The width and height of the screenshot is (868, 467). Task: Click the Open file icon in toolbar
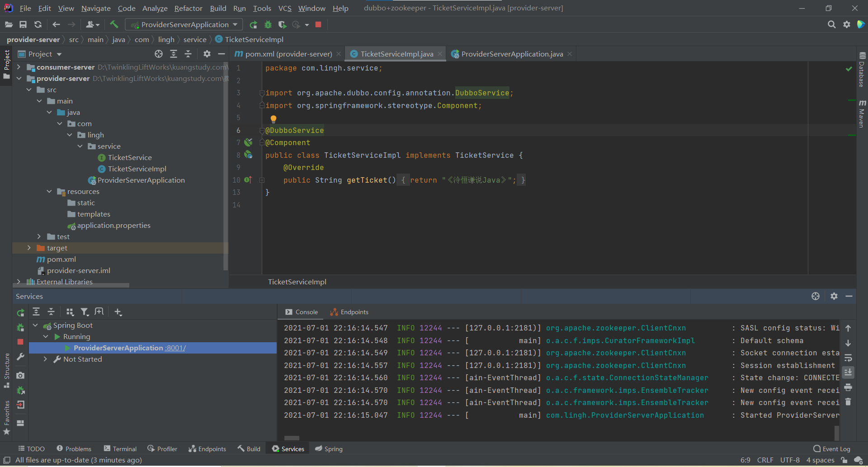coord(9,24)
